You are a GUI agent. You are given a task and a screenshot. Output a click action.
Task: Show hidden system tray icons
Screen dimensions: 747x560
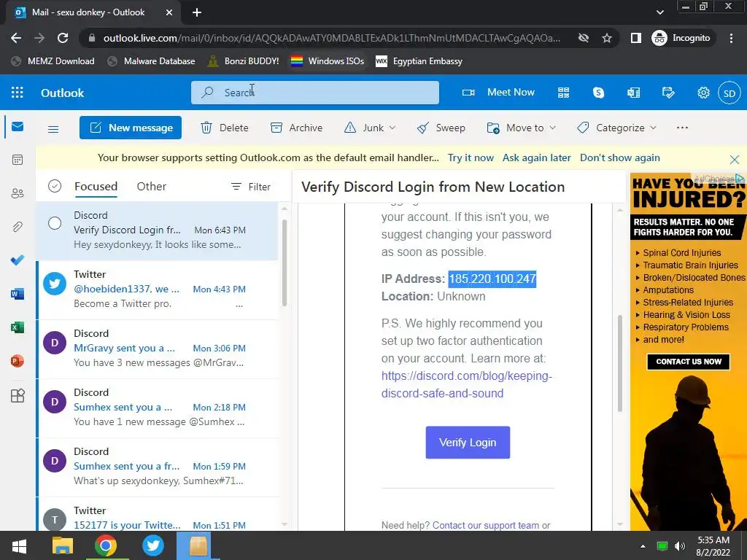coord(643,546)
